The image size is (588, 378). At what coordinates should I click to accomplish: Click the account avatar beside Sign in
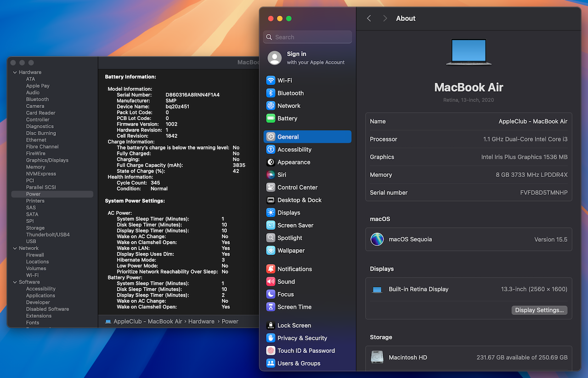(275, 58)
